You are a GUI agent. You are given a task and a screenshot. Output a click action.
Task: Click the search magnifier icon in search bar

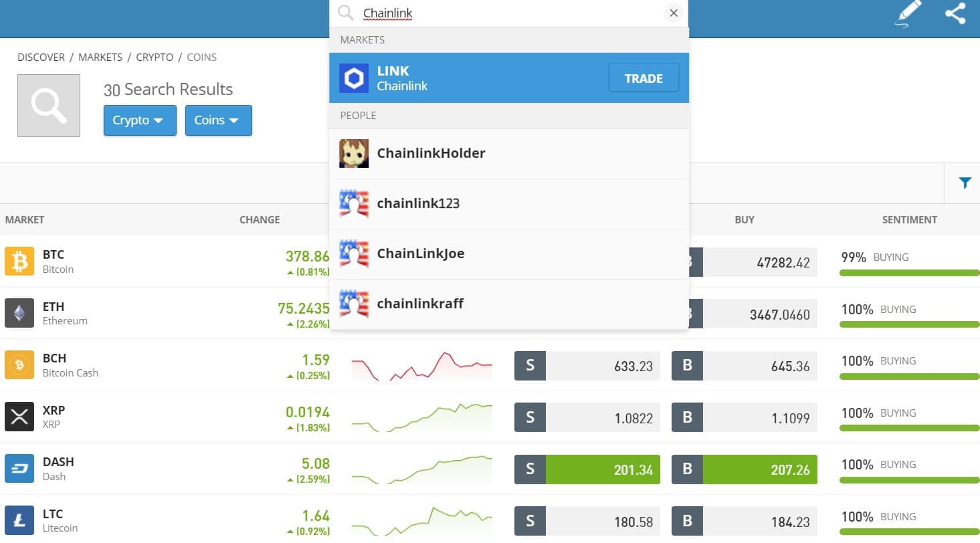(345, 13)
